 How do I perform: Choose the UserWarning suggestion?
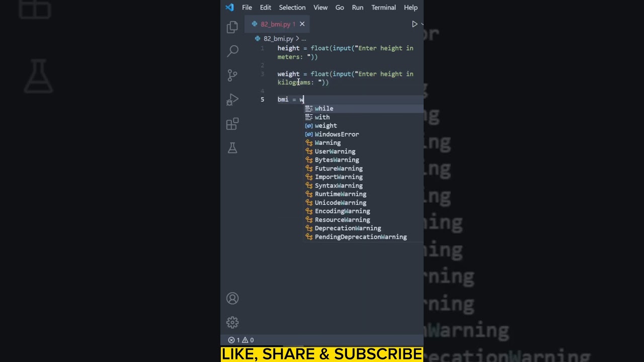[363, 151]
